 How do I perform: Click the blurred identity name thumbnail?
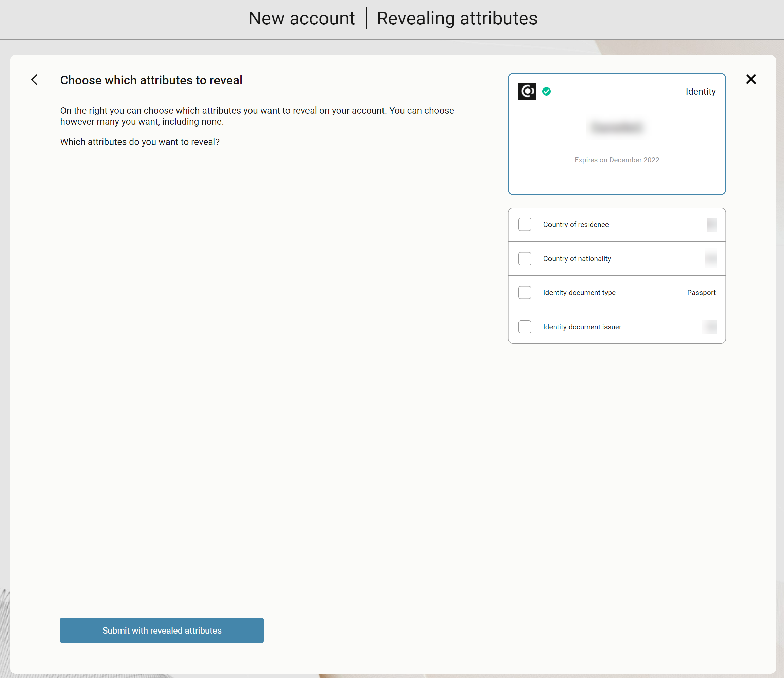point(617,128)
